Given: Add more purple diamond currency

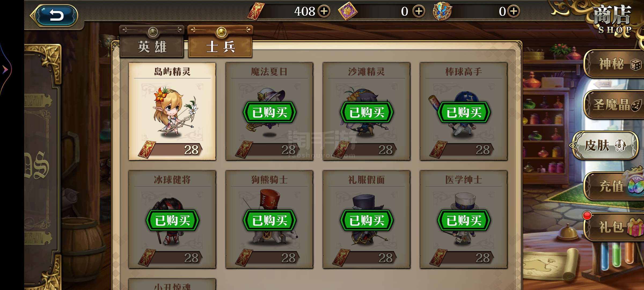Looking at the screenshot, I should point(419,11).
